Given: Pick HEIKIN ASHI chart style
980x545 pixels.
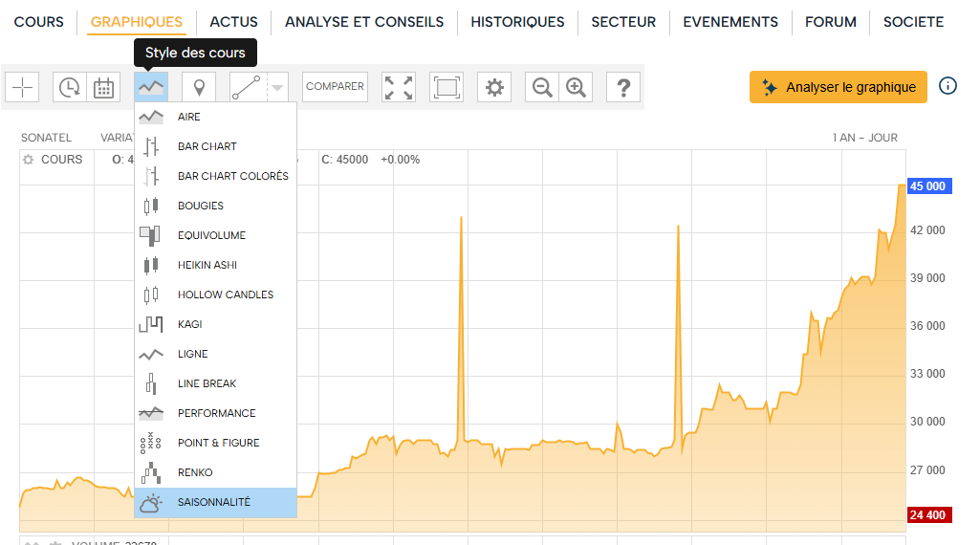Looking at the screenshot, I should [x=216, y=265].
